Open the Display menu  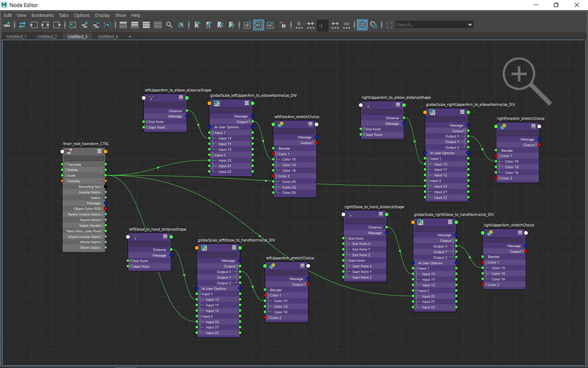(102, 15)
